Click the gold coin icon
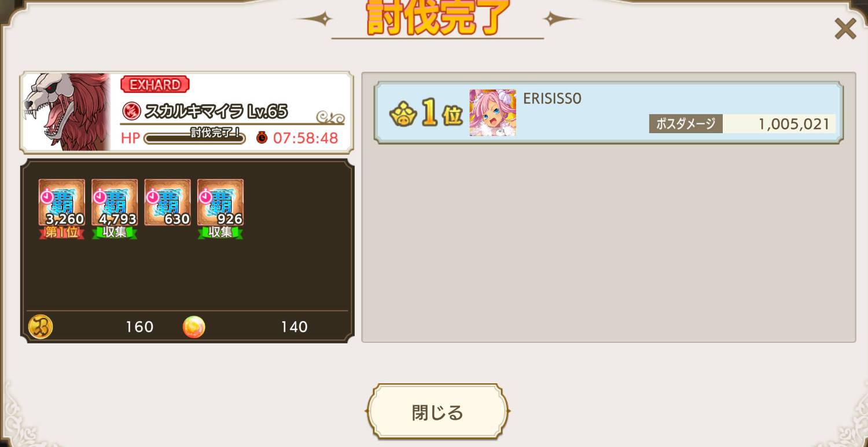 [x=41, y=327]
